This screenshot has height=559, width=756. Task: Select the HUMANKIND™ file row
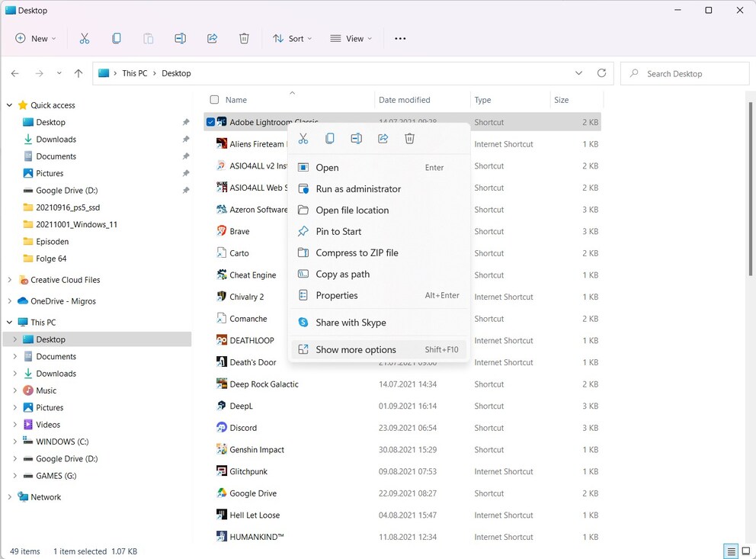(x=402, y=537)
